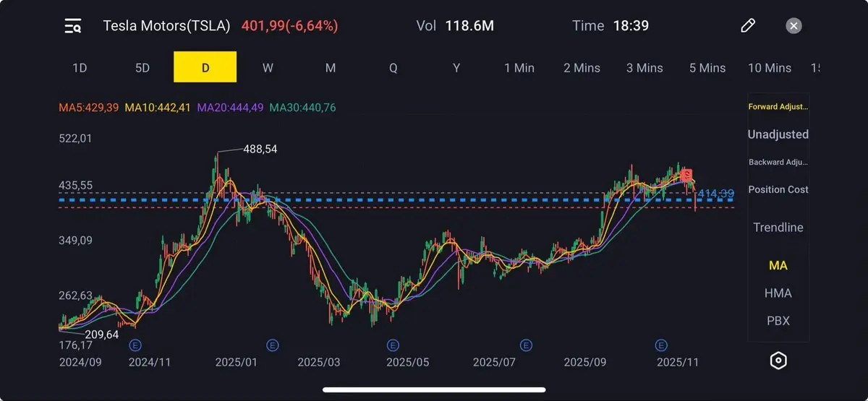This screenshot has height=401, width=868.
Task: Open chart settings hexagon icon
Action: 778,361
